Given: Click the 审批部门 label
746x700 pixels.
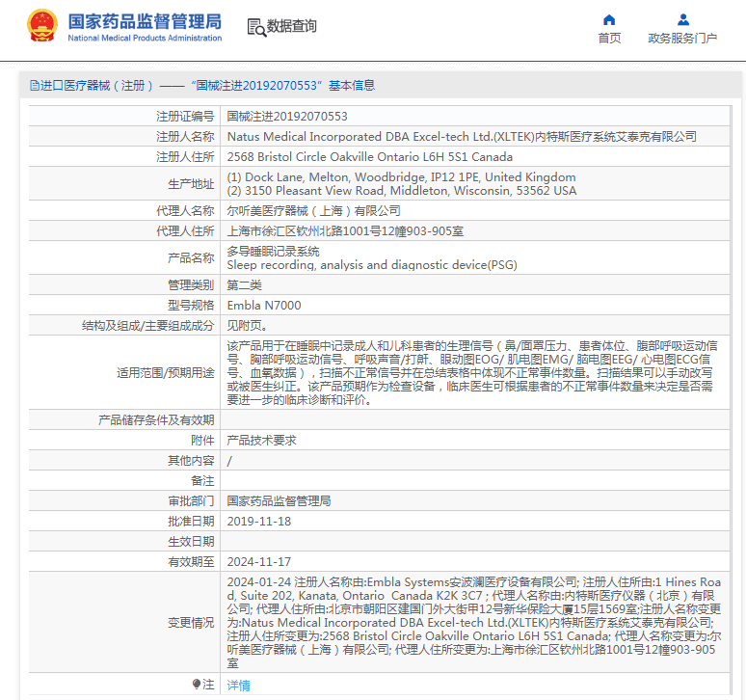Looking at the screenshot, I should (x=191, y=501).
